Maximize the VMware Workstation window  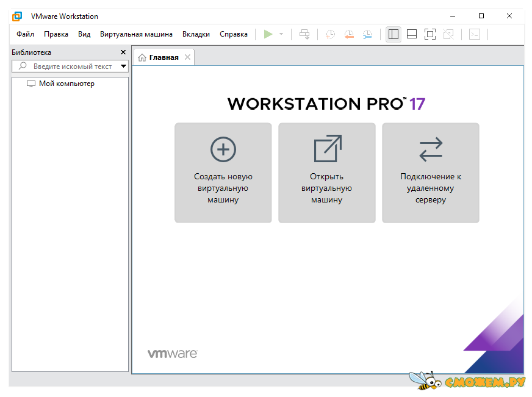481,16
